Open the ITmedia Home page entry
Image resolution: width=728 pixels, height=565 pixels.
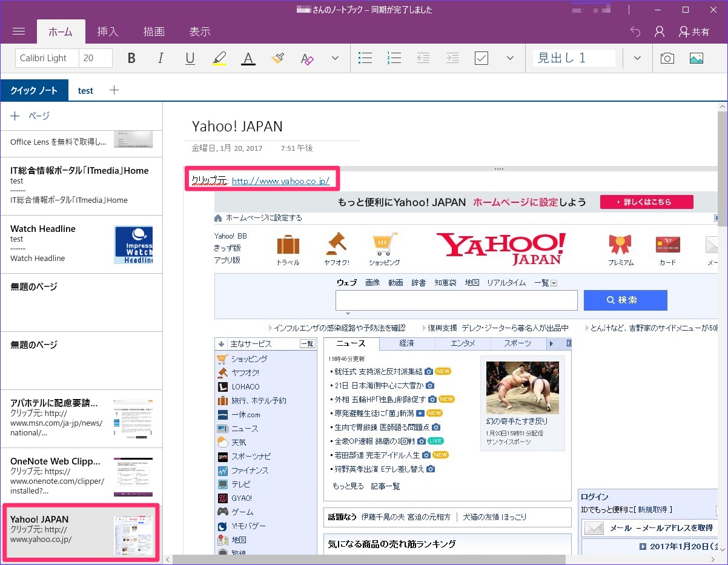point(81,186)
